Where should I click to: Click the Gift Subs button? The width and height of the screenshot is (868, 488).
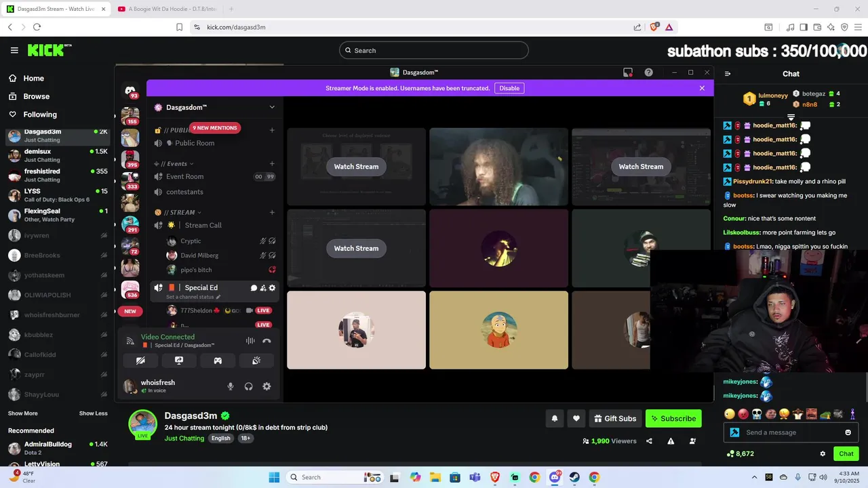[615, 418]
